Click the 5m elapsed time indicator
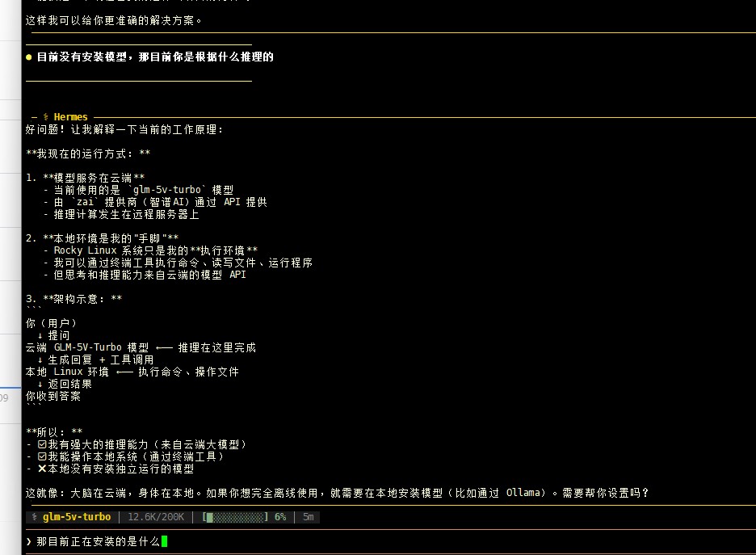The image size is (756, 555). coord(308,517)
